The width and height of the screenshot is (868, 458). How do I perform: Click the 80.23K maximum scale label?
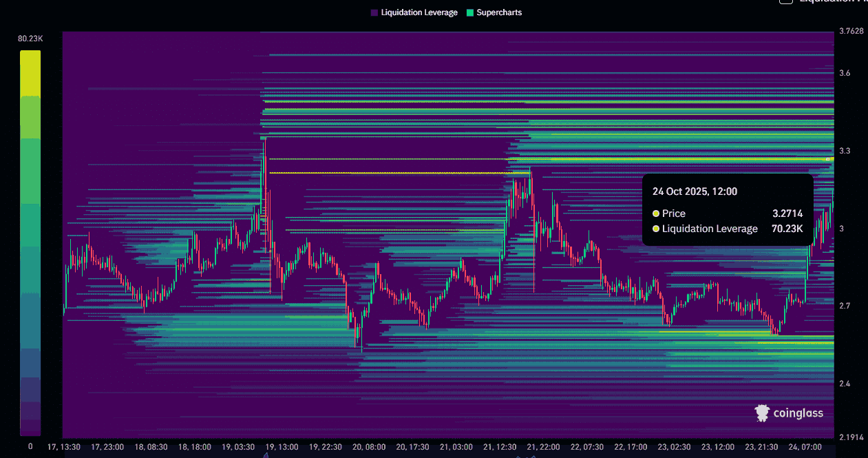tap(30, 39)
